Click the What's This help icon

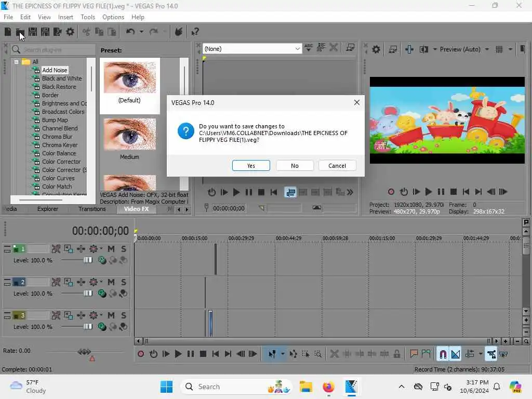pyautogui.click(x=195, y=32)
